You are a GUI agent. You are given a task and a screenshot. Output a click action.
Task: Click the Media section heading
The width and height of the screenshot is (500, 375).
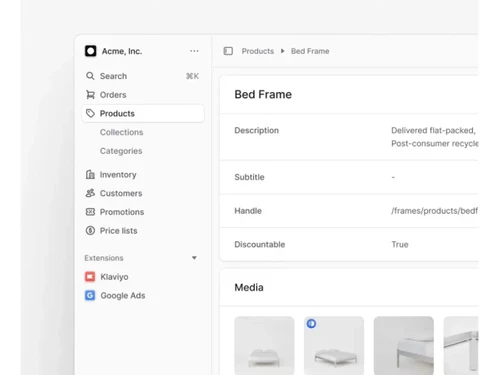click(249, 287)
